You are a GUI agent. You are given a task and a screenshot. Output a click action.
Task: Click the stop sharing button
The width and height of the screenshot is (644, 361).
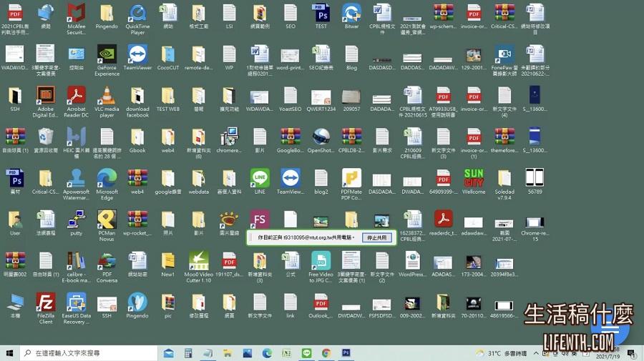point(376,237)
